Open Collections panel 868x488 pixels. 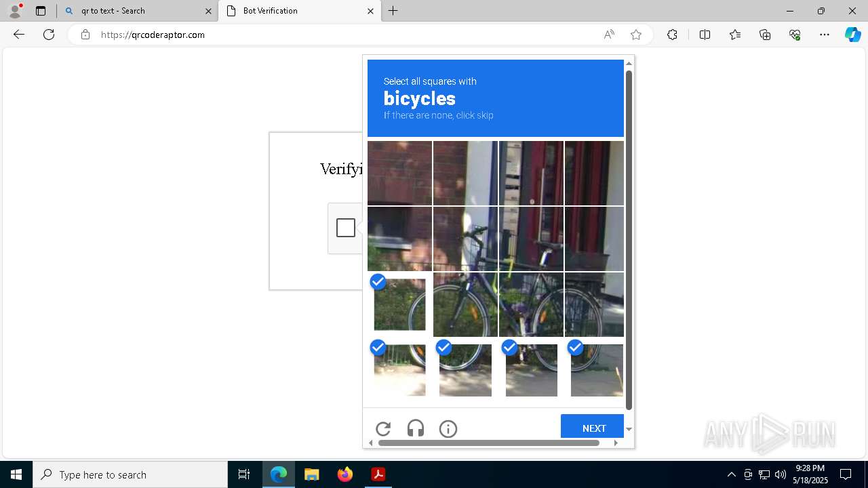(x=765, y=35)
